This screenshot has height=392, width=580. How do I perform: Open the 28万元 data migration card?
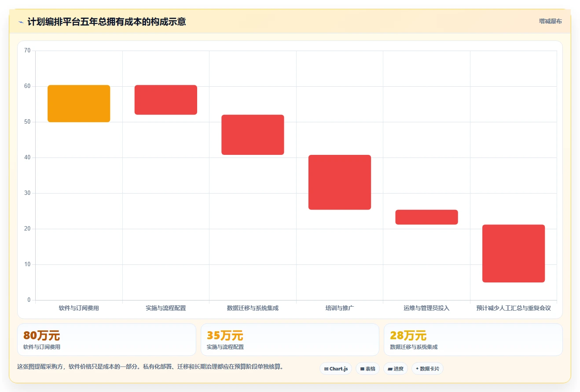pos(473,340)
